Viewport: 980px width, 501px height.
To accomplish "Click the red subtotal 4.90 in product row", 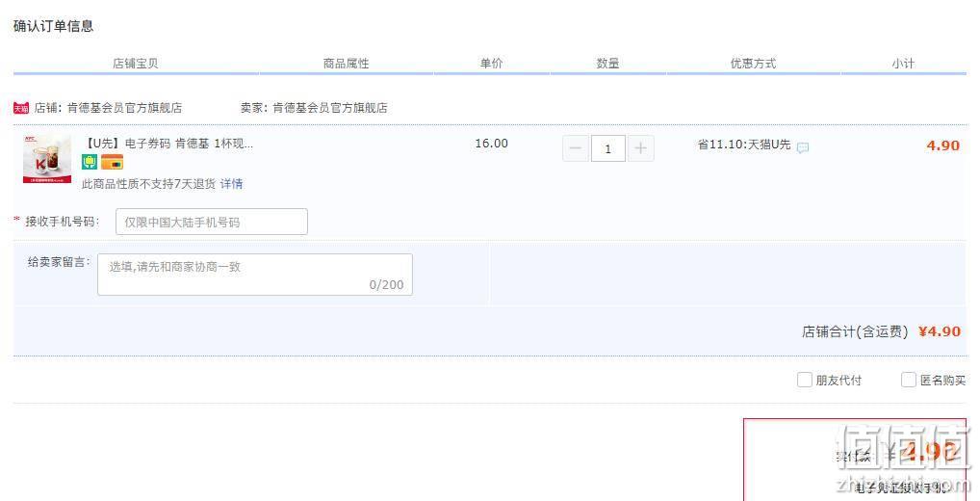I will coord(942,145).
